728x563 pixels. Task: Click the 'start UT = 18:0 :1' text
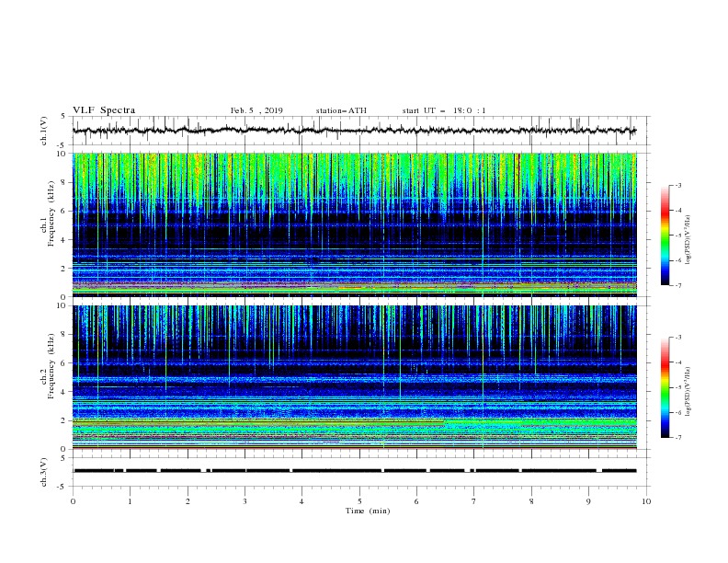click(x=444, y=110)
